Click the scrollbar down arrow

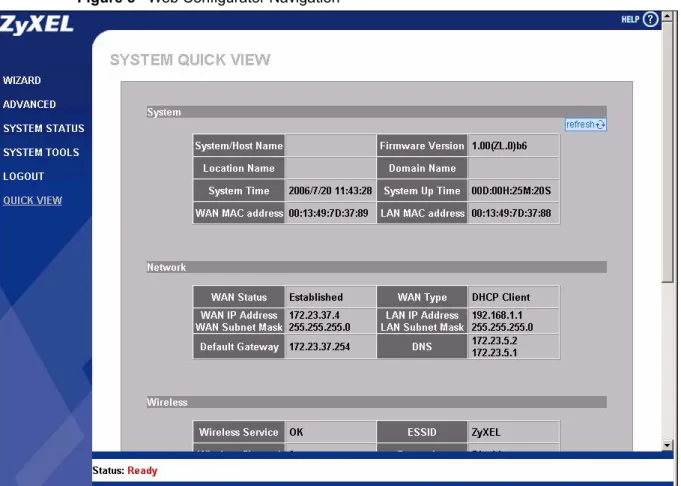(668, 445)
